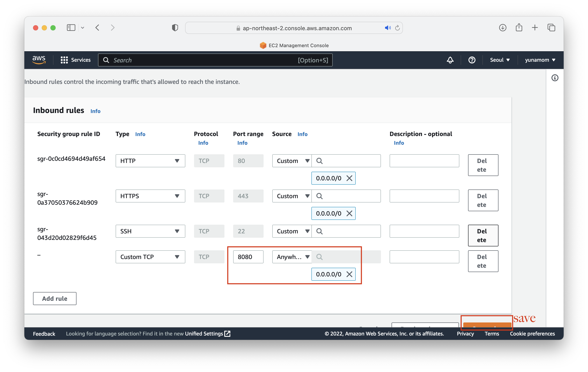588x372 pixels.
Task: Open the AWS notifications bell
Action: click(450, 60)
